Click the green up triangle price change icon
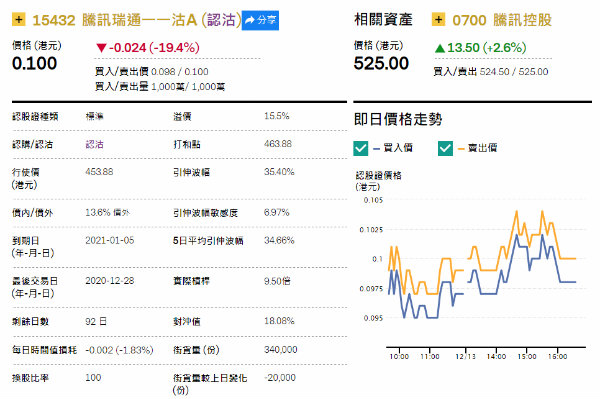 click(x=440, y=48)
